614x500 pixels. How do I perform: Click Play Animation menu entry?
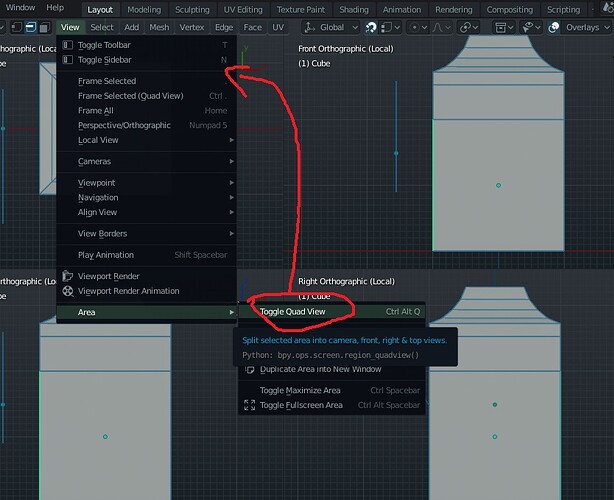146,255
